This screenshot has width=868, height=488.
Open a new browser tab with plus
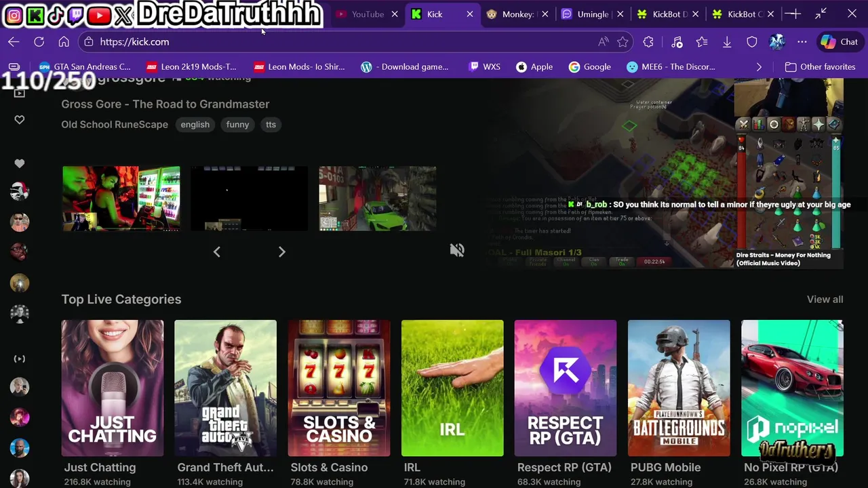(795, 14)
